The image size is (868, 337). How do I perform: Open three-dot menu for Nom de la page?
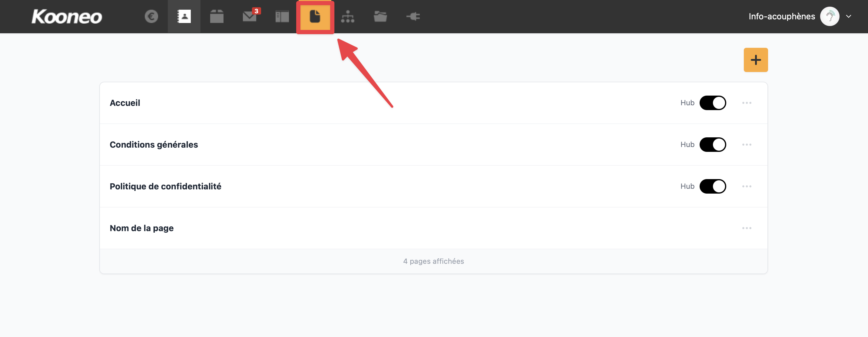(x=747, y=228)
